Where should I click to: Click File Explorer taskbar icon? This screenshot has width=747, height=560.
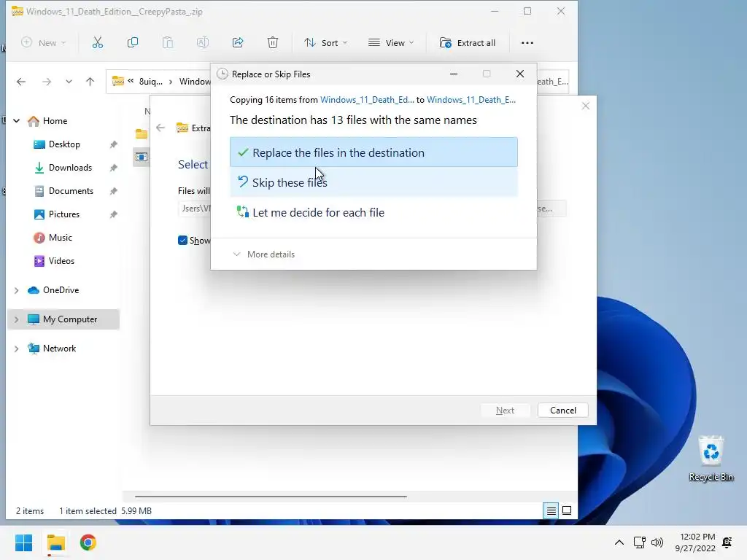click(55, 542)
